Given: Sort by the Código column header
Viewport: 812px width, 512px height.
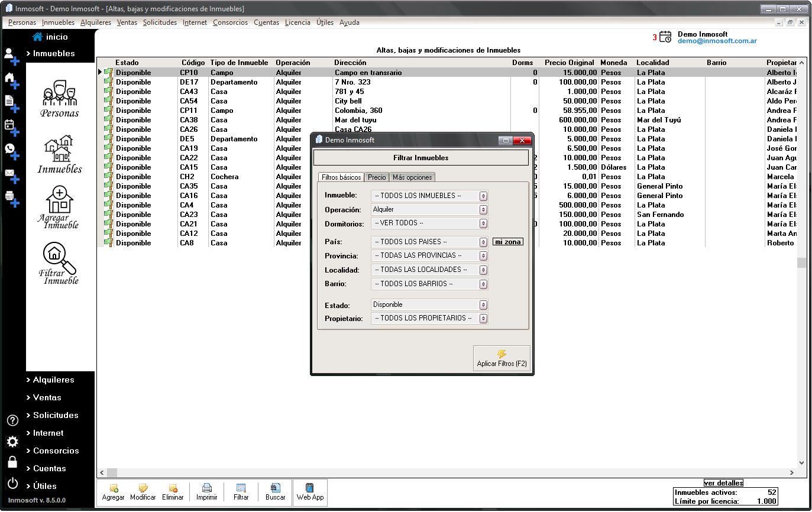Looking at the screenshot, I should tap(193, 63).
